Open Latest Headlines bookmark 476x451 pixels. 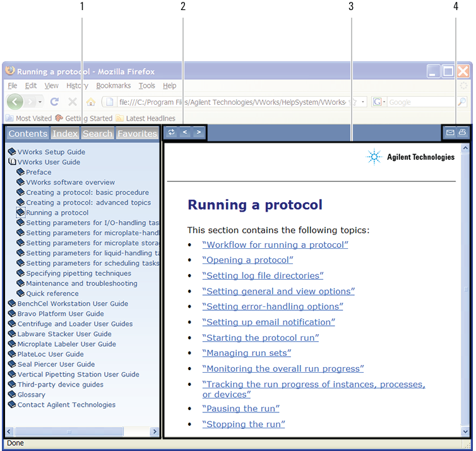pyautogui.click(x=146, y=118)
